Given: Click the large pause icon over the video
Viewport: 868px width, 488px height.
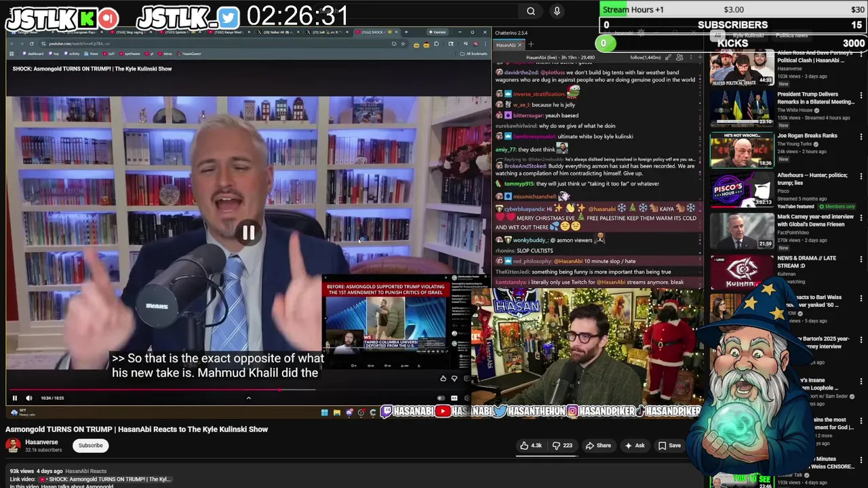Looking at the screenshot, I should pyautogui.click(x=248, y=233).
